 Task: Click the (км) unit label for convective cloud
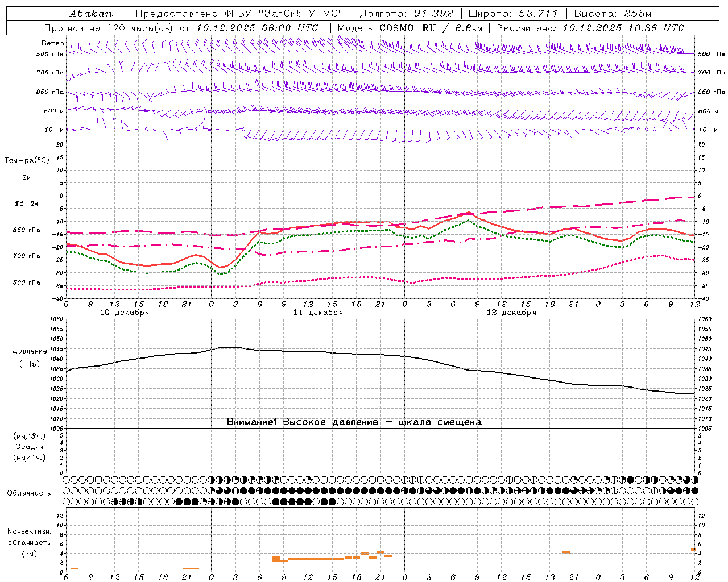(x=29, y=554)
